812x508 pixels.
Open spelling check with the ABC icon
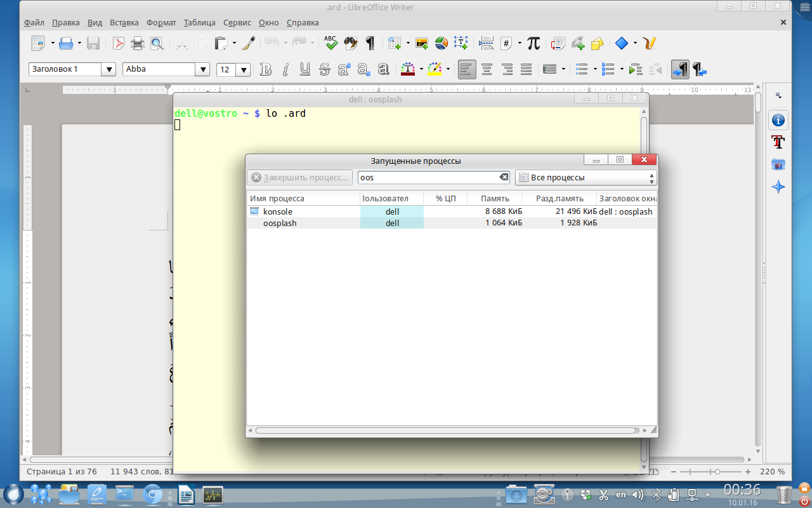331,43
